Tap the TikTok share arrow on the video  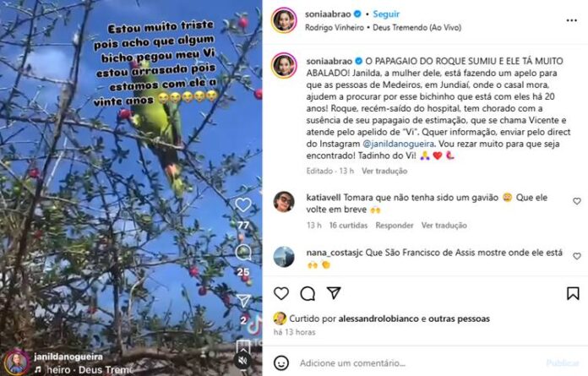coord(243,301)
